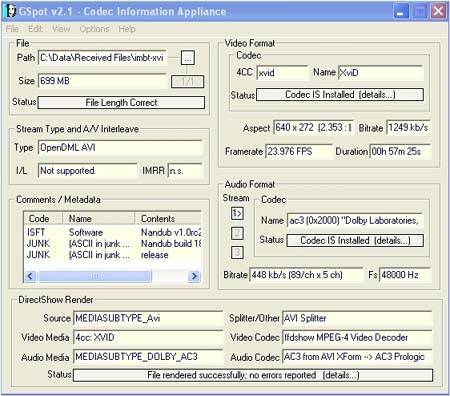
Task: Select audio stream 2 button
Action: coord(237,233)
